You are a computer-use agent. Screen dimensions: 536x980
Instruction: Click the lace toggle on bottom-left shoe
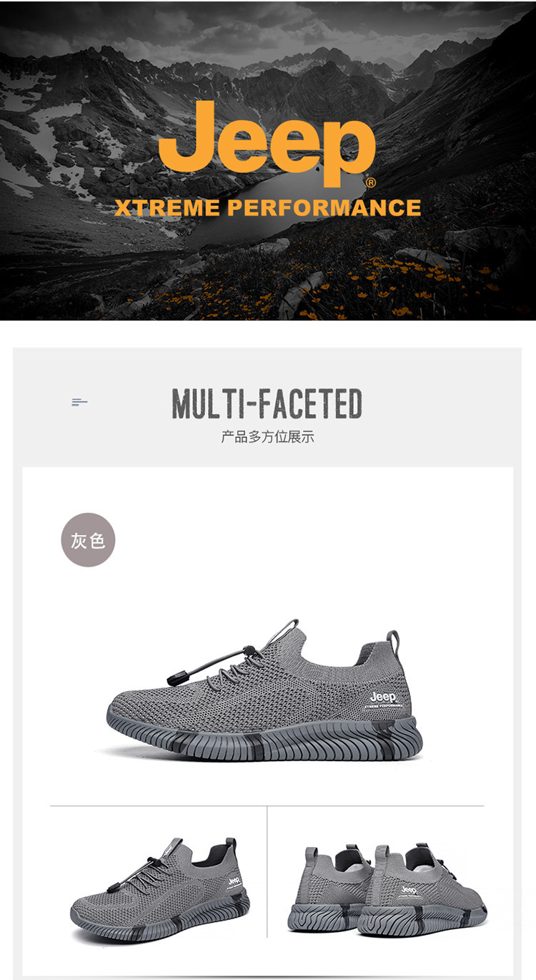[x=114, y=888]
